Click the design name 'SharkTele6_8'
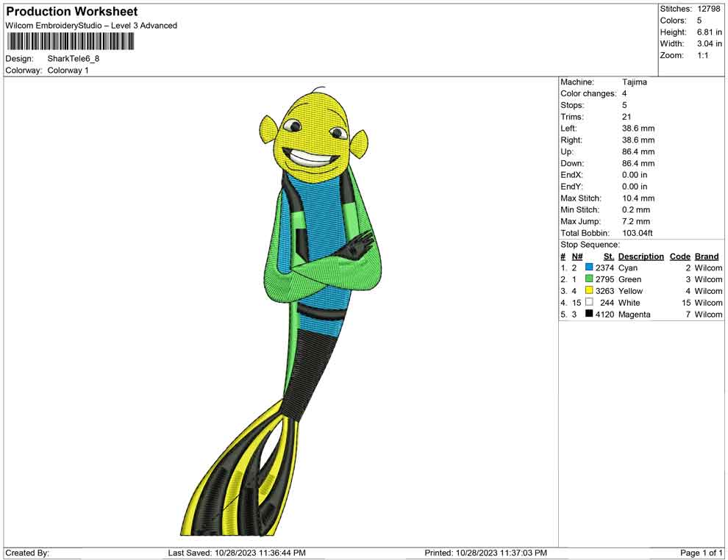 pos(74,59)
